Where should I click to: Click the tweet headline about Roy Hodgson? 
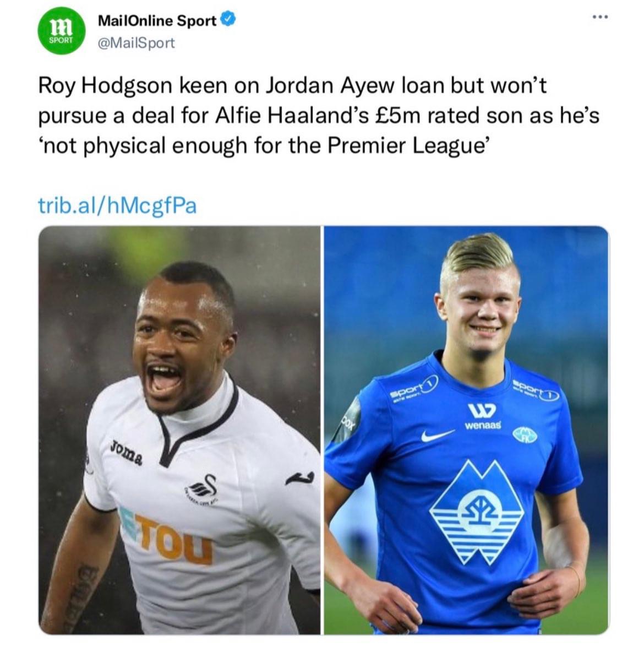click(319, 116)
